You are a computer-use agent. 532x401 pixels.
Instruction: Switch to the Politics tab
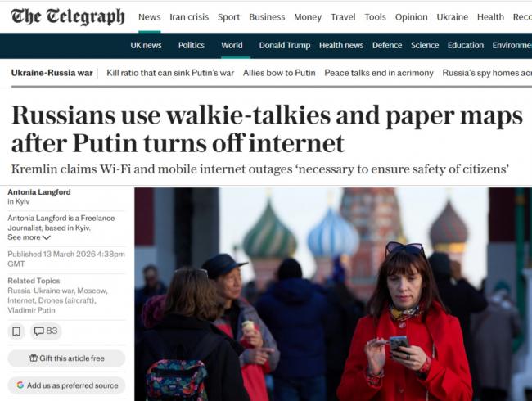pyautogui.click(x=192, y=45)
